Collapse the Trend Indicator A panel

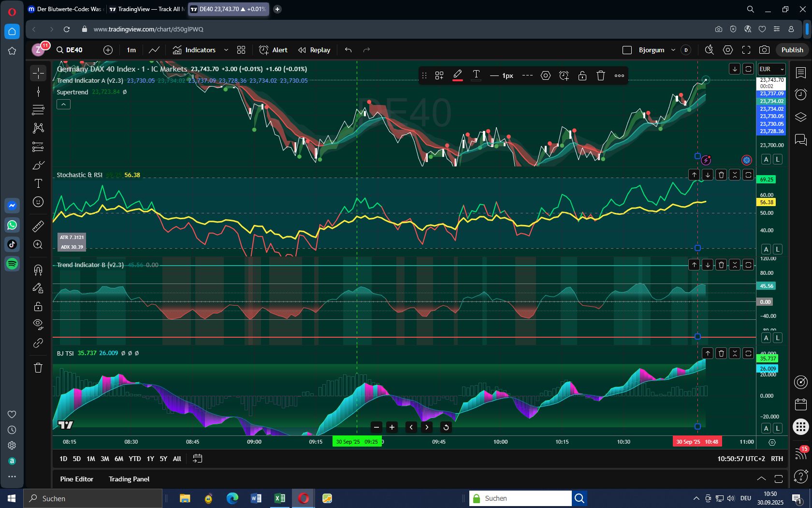tap(63, 104)
